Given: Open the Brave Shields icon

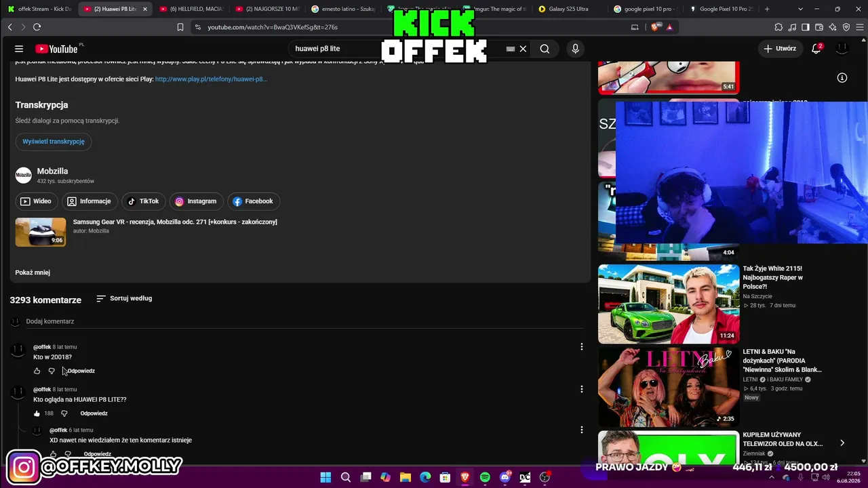Looking at the screenshot, I should [x=655, y=27].
